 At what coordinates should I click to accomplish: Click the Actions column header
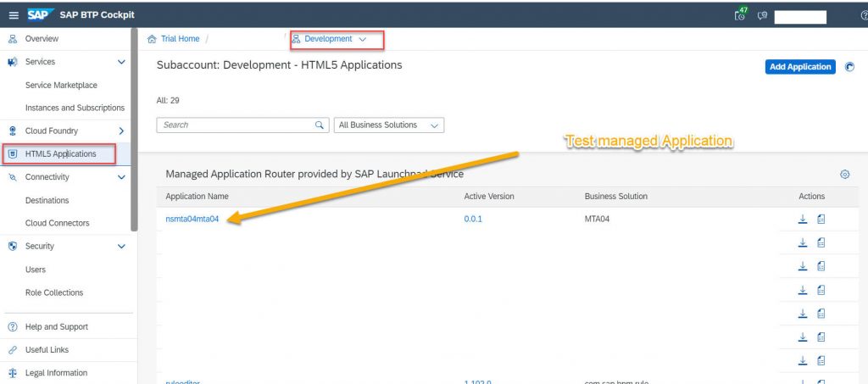click(x=811, y=197)
